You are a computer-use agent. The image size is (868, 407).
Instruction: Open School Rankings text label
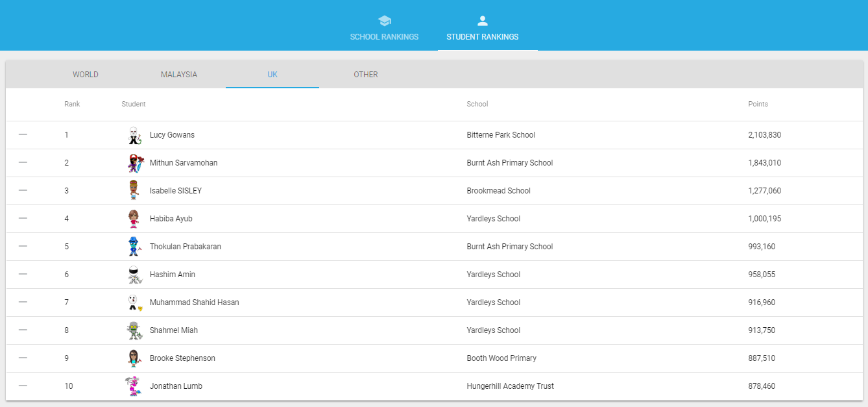tap(384, 37)
